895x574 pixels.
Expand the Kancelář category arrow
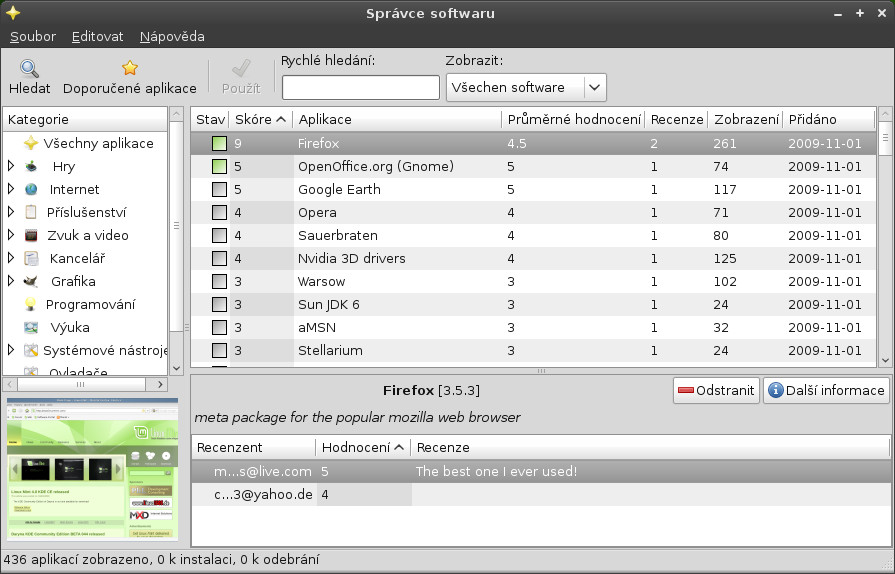pos(11,258)
